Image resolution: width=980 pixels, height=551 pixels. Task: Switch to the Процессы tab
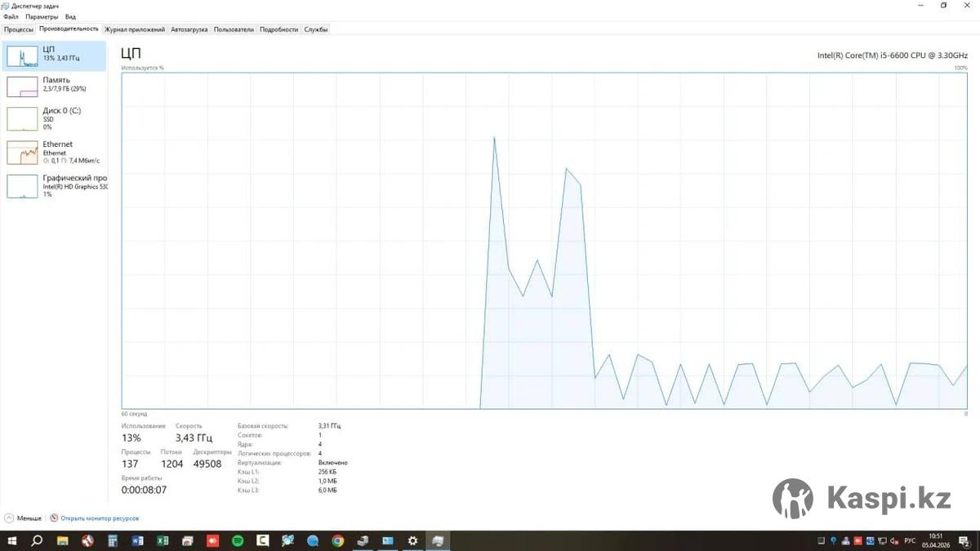coord(18,29)
